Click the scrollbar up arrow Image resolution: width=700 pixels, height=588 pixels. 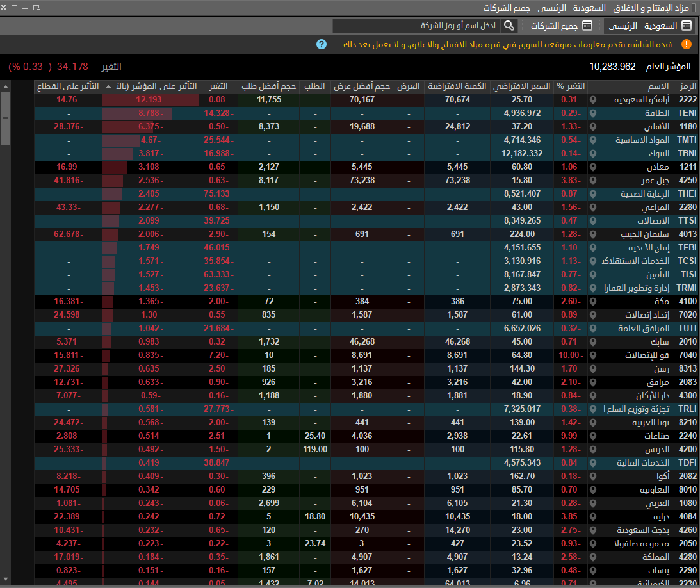5,86
